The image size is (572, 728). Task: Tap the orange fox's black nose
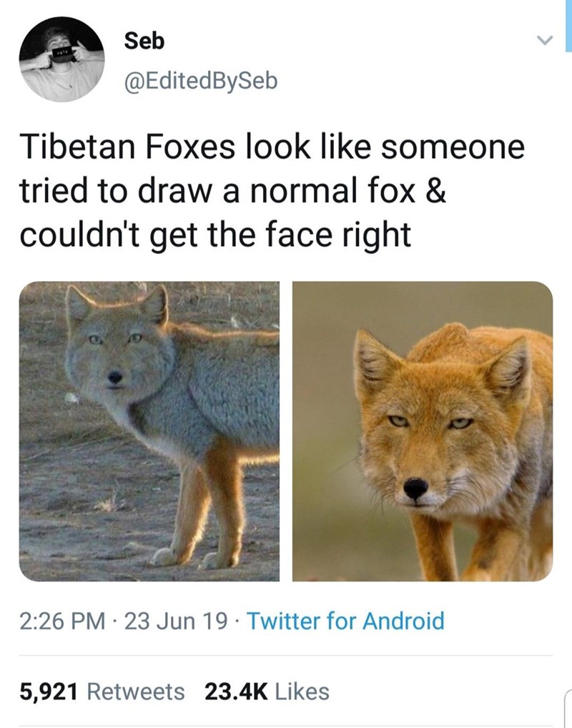point(415,488)
